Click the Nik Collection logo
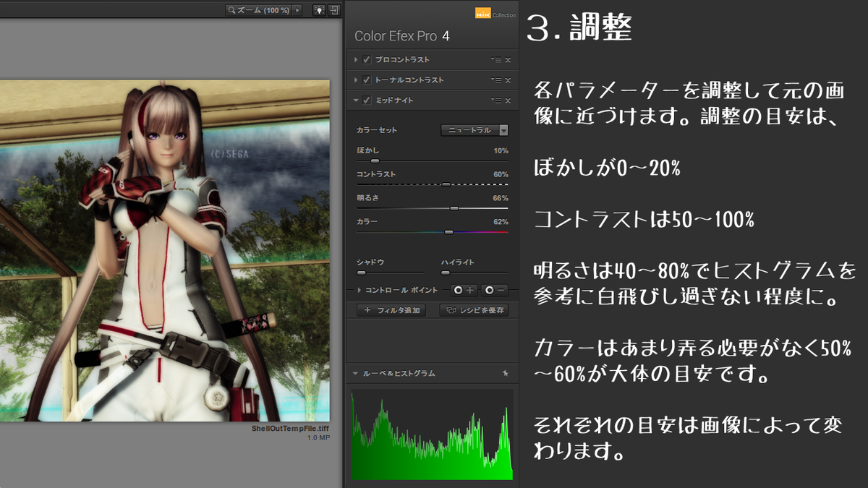868x488 pixels. [495, 14]
